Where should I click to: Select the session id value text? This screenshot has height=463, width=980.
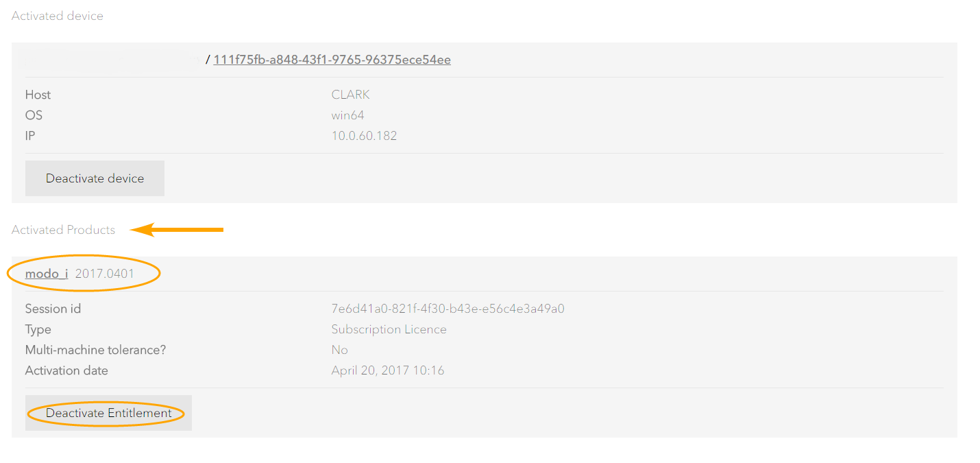click(448, 309)
